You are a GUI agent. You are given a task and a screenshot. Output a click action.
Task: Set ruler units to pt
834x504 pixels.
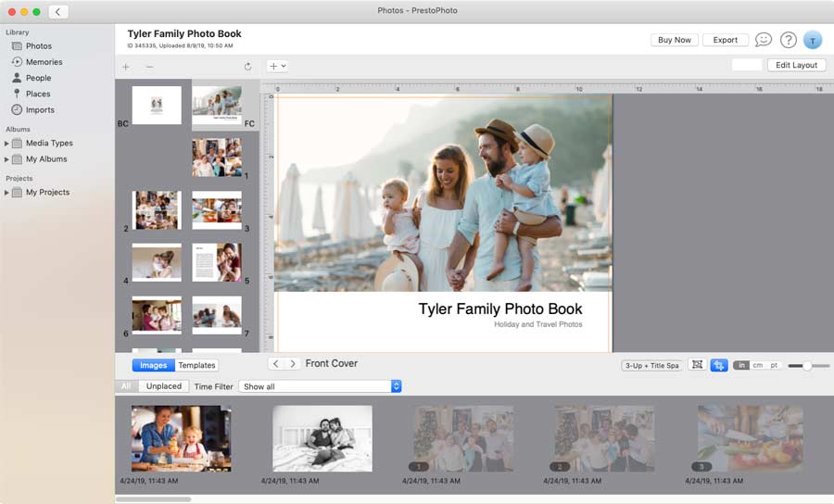[774, 365]
